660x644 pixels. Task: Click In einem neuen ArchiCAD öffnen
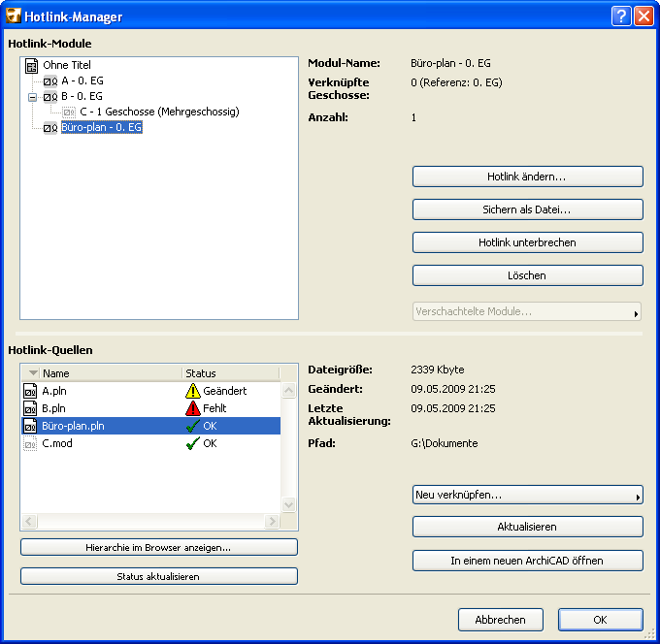(x=527, y=561)
